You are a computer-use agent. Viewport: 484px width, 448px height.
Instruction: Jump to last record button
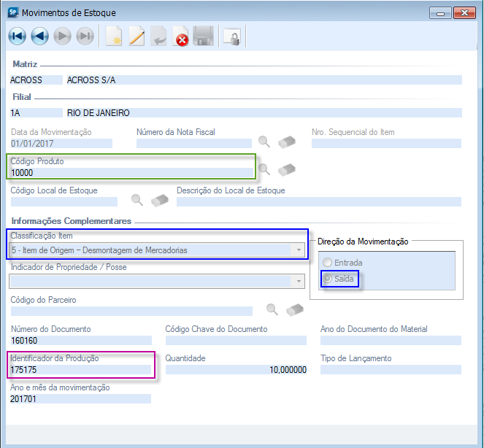[85, 36]
